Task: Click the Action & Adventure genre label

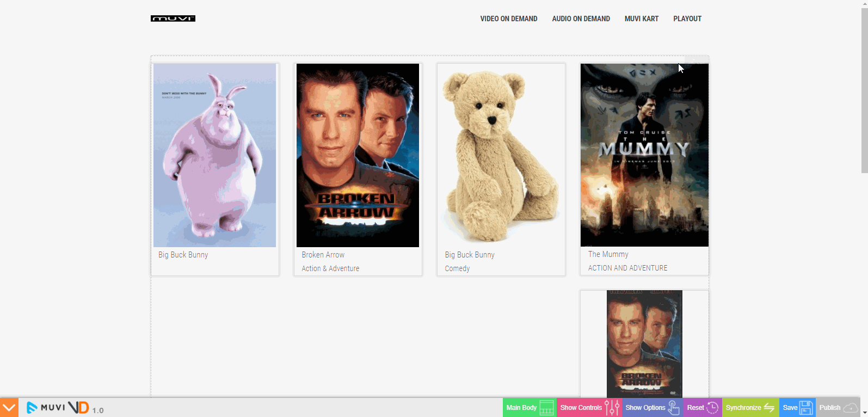Action: [x=330, y=268]
